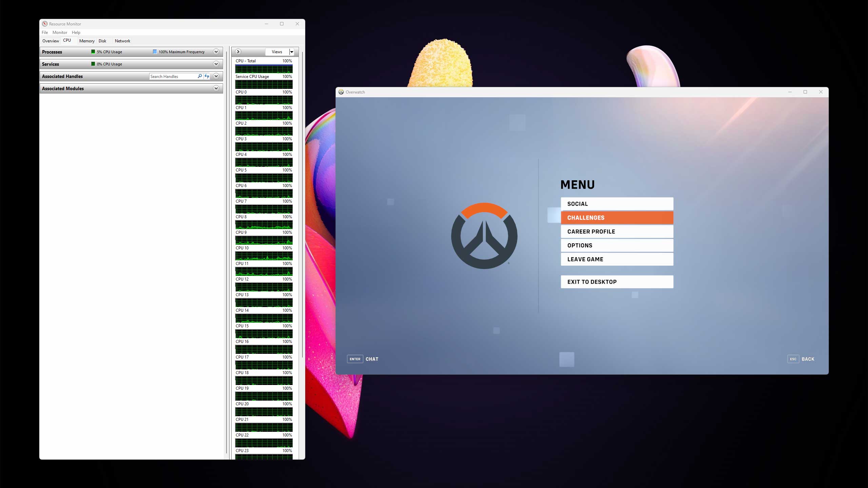
Task: Open the Views dropdown arrow
Action: pos(292,52)
